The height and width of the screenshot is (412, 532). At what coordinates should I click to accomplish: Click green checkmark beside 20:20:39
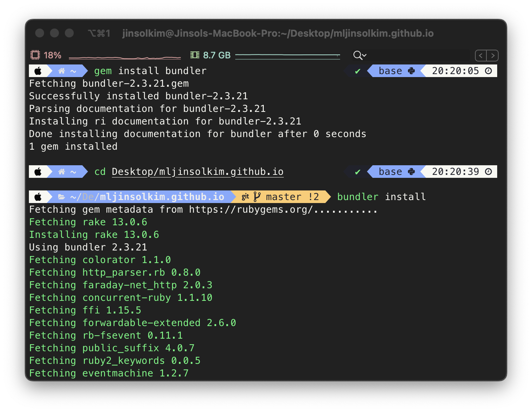358,172
